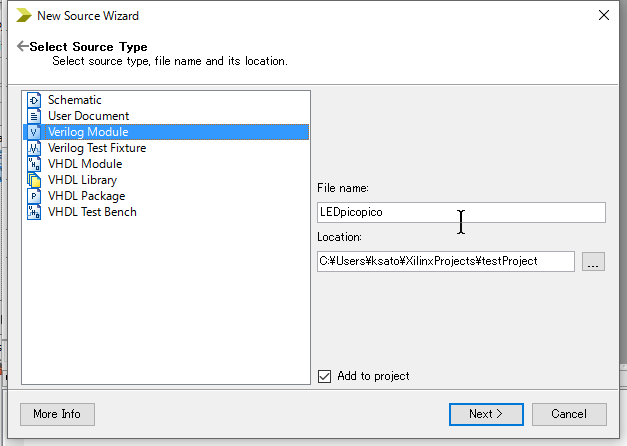The image size is (627, 446).
Task: Click the Schematic source type icon
Action: click(x=34, y=100)
